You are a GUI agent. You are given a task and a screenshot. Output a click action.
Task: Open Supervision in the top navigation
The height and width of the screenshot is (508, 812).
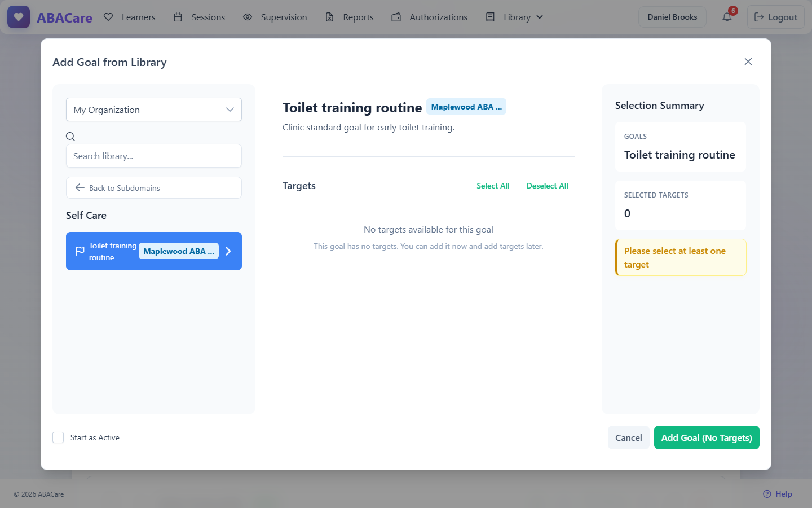275,17
